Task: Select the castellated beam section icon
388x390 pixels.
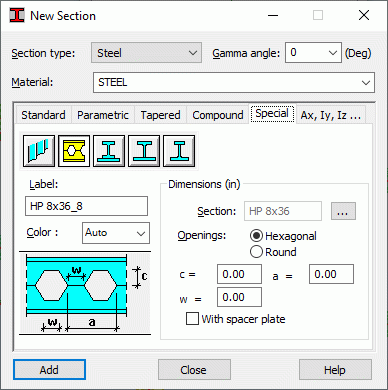Action: [x=74, y=151]
